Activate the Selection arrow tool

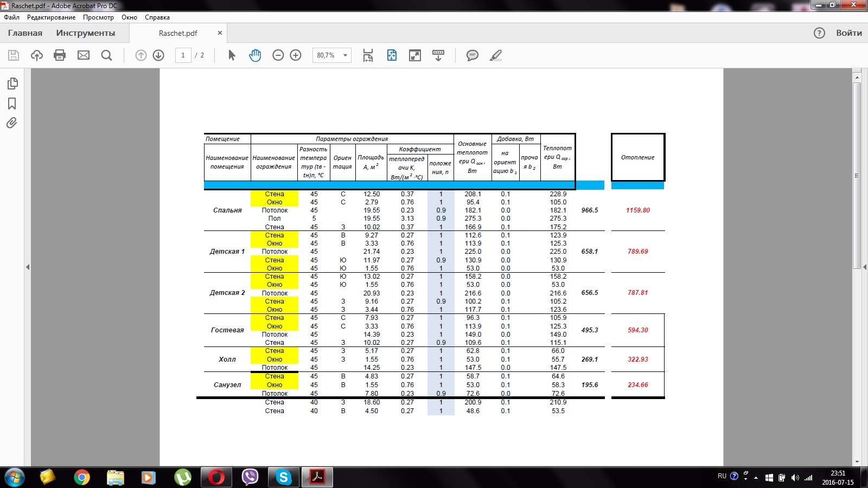click(x=232, y=55)
